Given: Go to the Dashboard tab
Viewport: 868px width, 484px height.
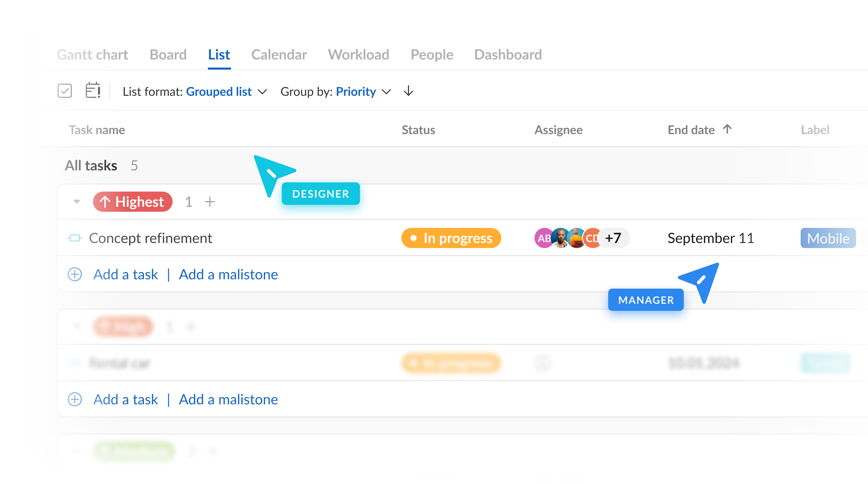Looking at the screenshot, I should coord(508,55).
